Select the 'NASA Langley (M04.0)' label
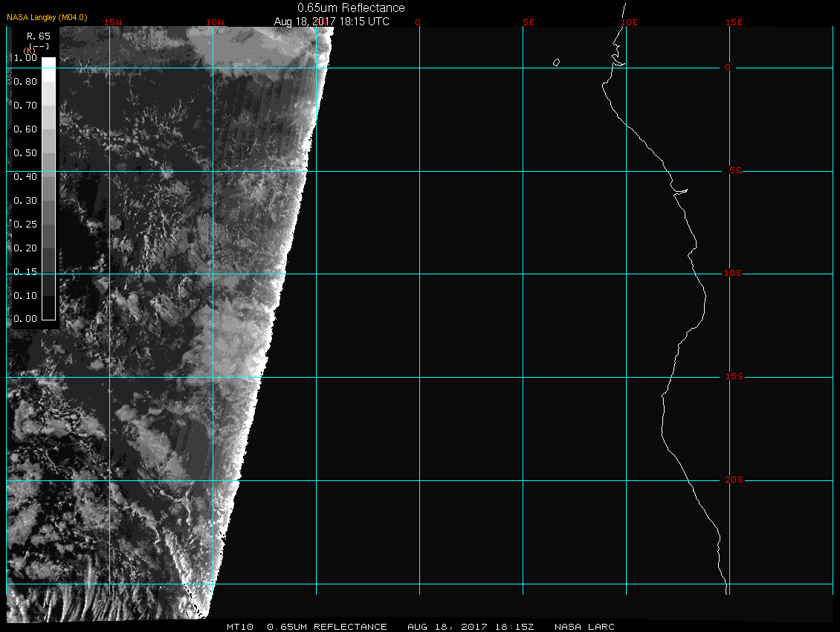 coord(47,17)
